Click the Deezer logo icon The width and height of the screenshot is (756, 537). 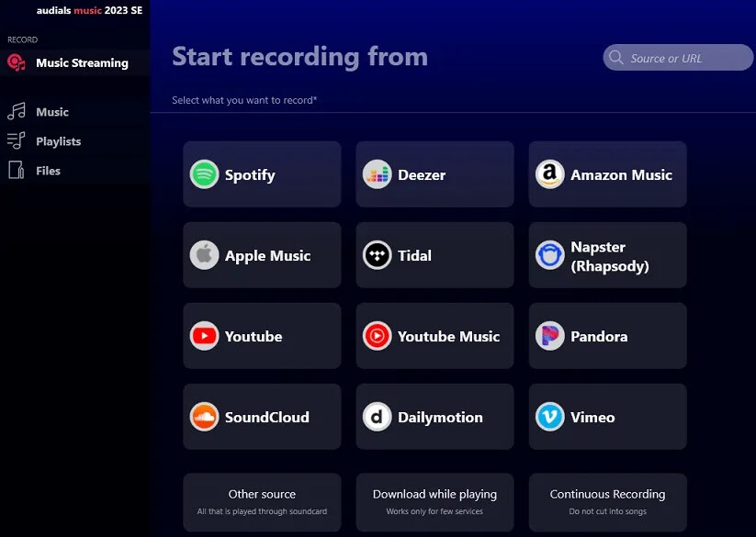[x=377, y=174]
